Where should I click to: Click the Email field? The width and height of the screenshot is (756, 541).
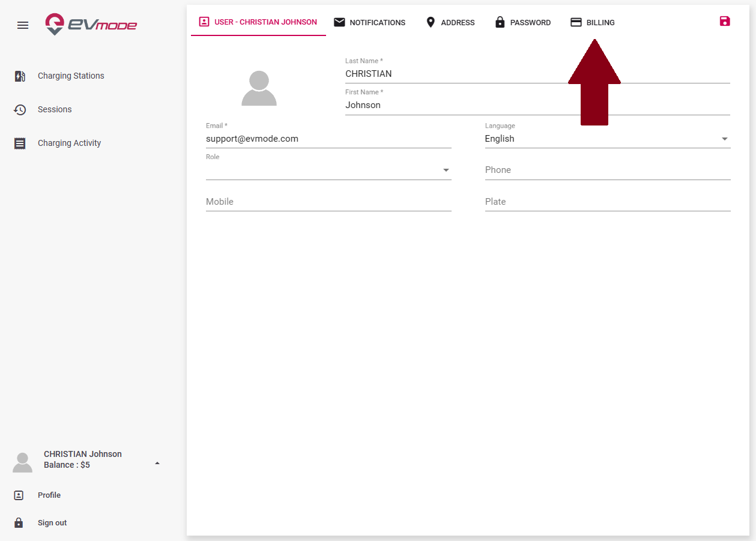point(328,139)
